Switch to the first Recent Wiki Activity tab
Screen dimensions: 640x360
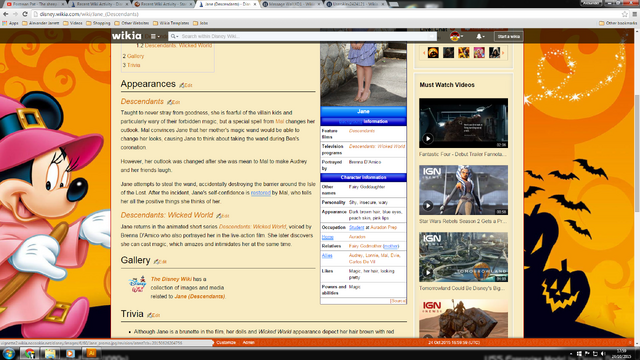click(99, 4)
